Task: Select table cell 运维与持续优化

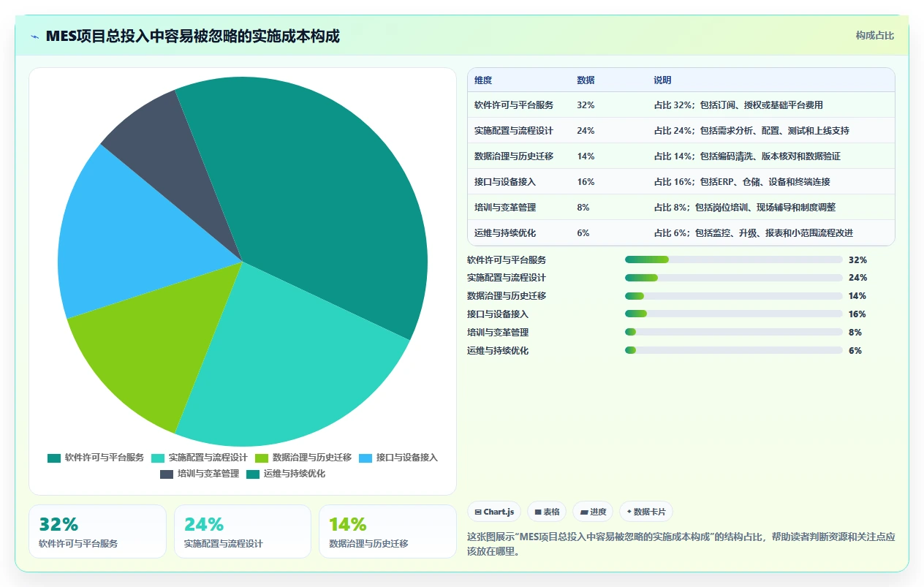Action: (x=505, y=233)
